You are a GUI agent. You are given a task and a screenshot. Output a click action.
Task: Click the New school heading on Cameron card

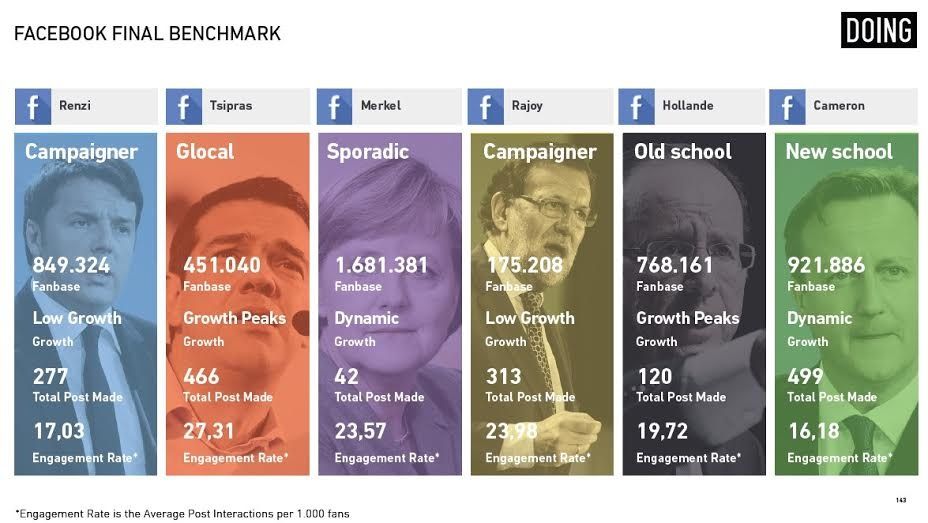point(839,151)
